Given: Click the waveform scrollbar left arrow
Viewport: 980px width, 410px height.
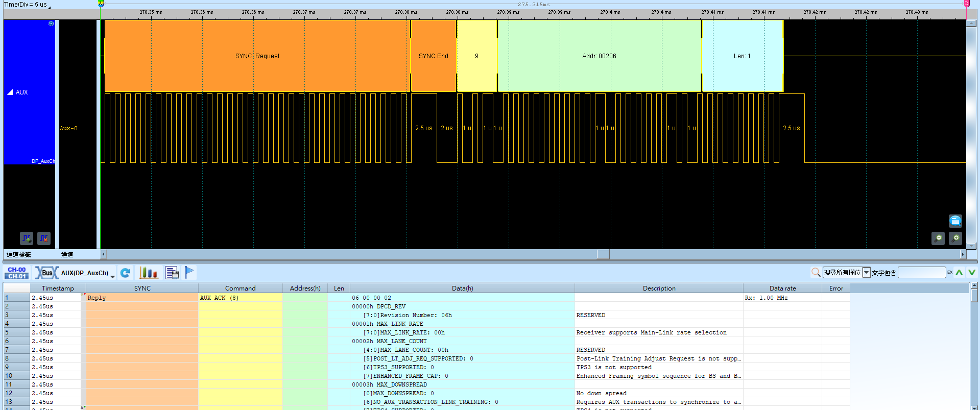Looking at the screenshot, I should point(104,254).
